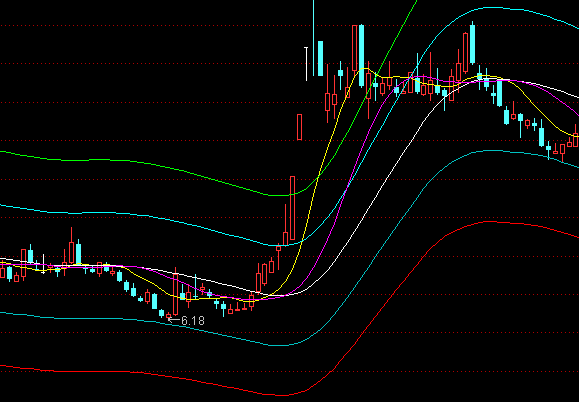
Task: Click the tall red candle crossing the green line
Action: (292, 208)
